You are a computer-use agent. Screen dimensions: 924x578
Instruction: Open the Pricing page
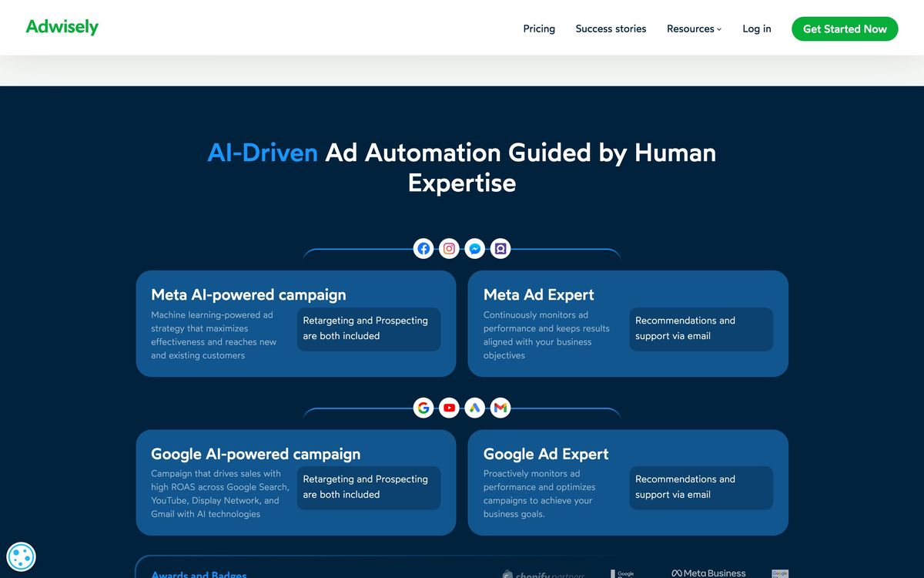(539, 29)
